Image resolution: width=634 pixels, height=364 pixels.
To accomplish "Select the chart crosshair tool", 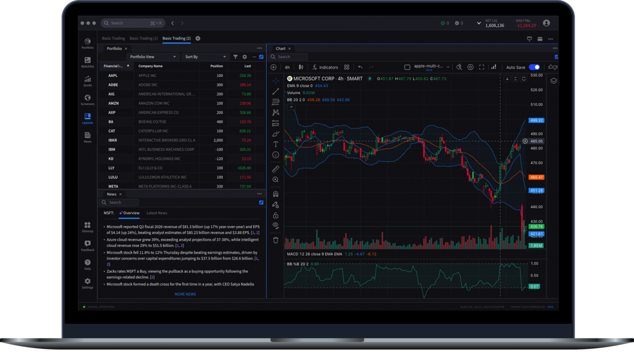I will click(276, 81).
